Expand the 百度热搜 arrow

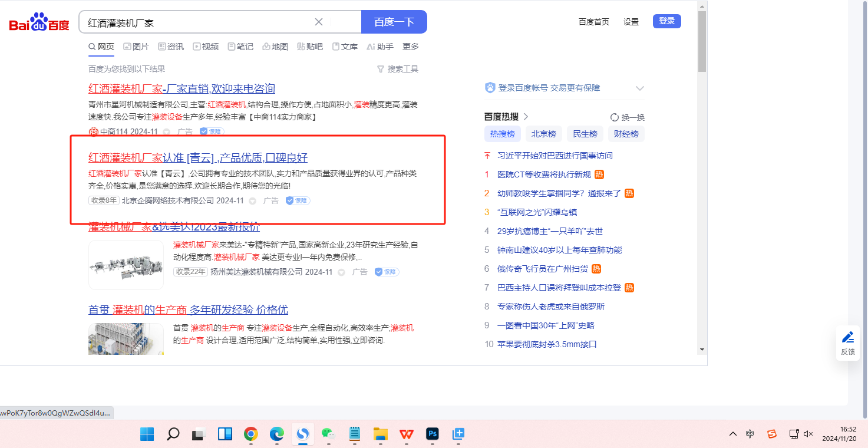tap(526, 117)
